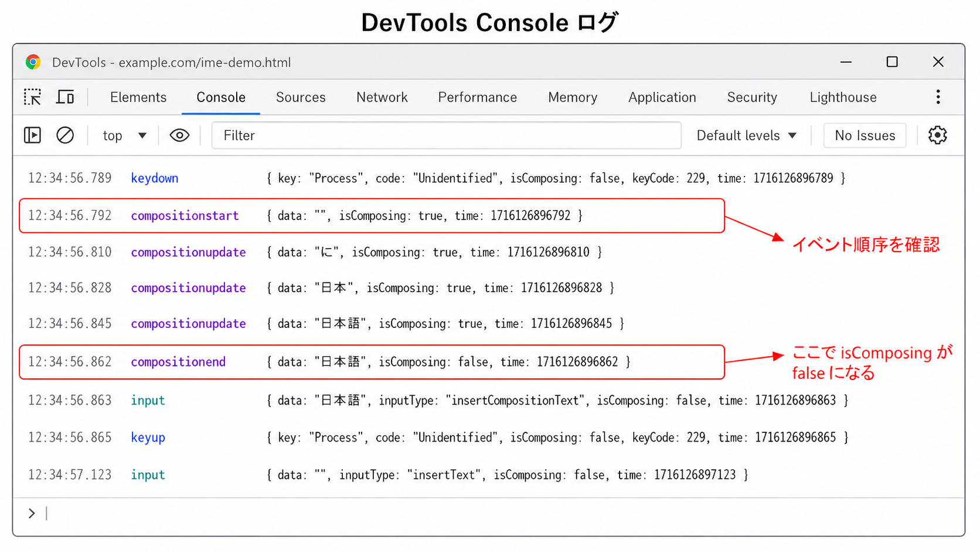Go to the Network tab
The image size is (980, 552).
coord(382,97)
